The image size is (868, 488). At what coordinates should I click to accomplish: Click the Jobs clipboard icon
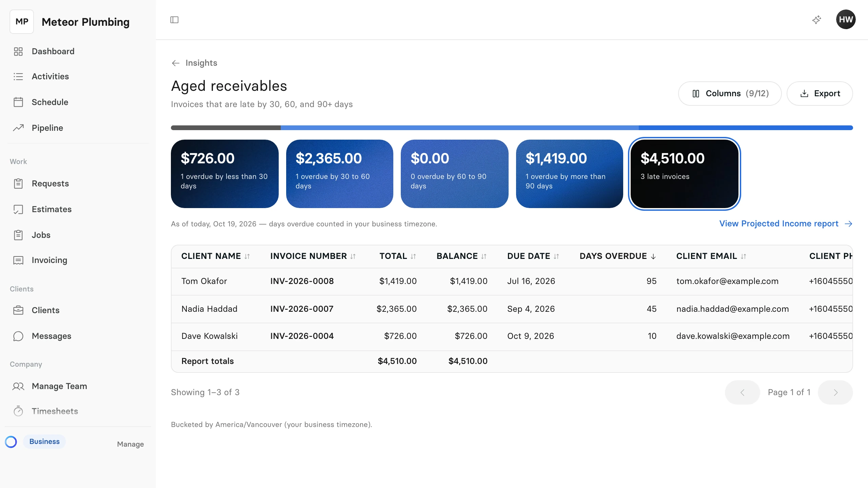[18, 235]
